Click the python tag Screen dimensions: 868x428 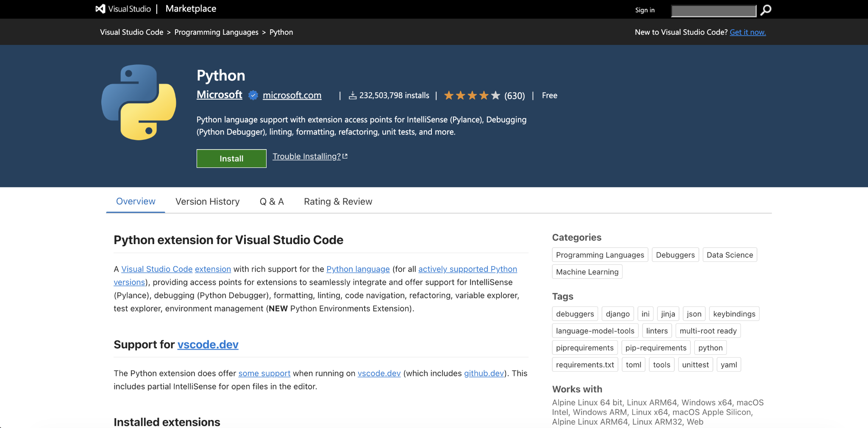pos(710,347)
